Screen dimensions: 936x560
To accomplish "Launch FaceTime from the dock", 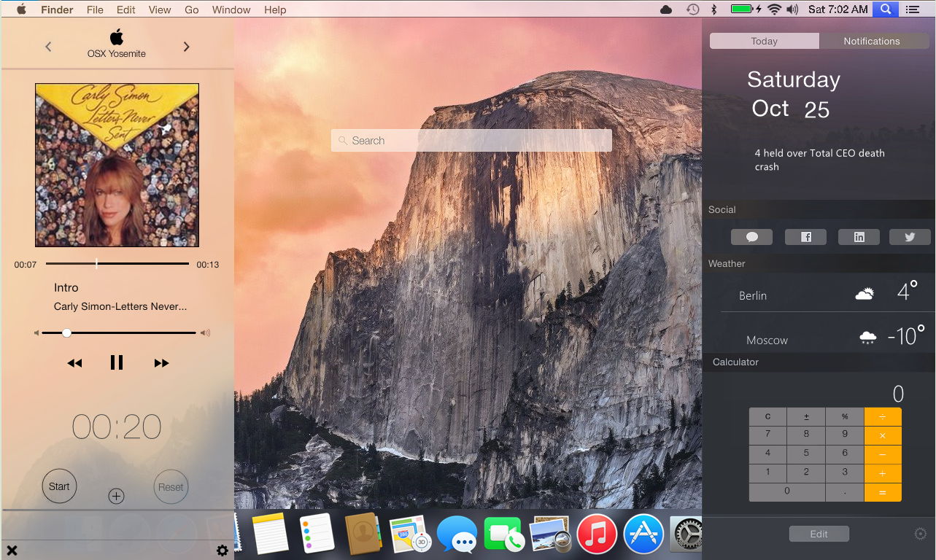I will point(504,535).
